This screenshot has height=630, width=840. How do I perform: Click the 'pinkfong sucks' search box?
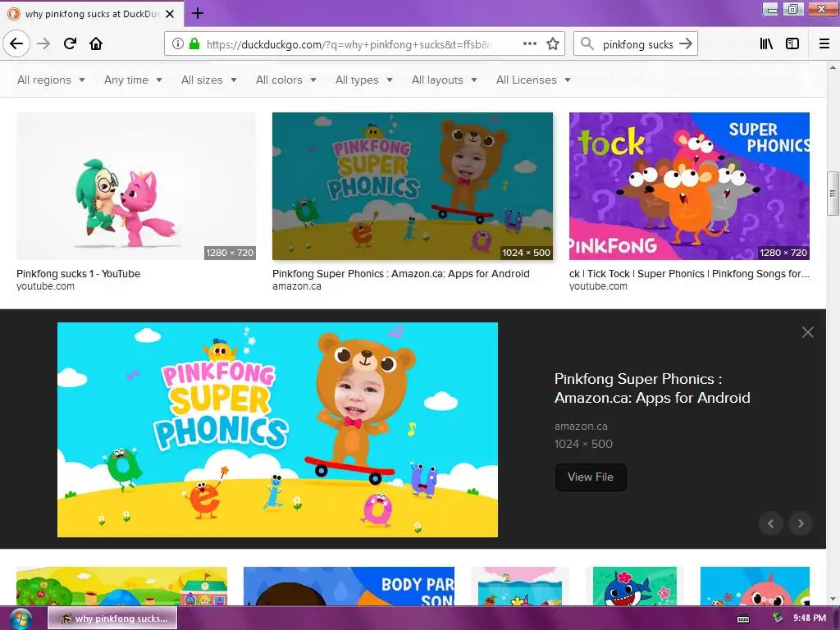[637, 44]
